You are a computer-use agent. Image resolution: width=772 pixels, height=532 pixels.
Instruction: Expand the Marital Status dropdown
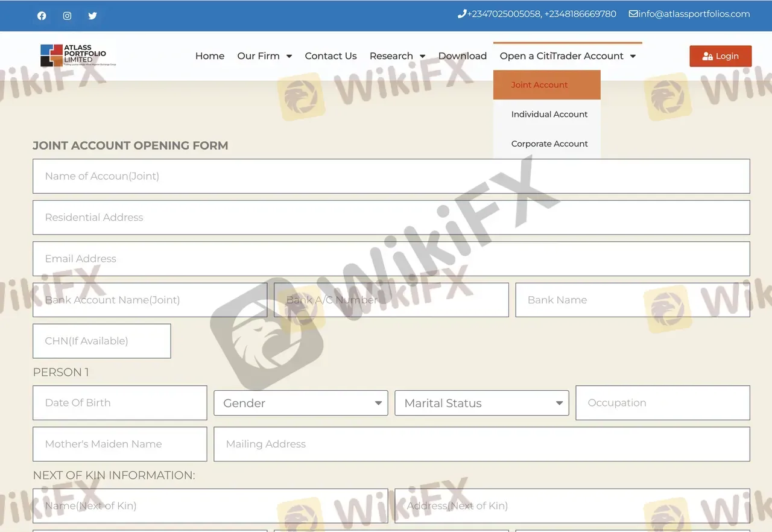481,403
